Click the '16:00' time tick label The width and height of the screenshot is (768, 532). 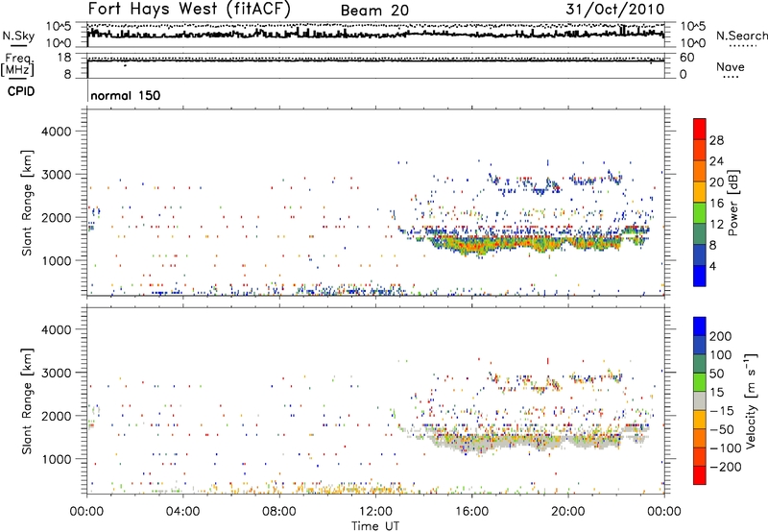coord(471,512)
